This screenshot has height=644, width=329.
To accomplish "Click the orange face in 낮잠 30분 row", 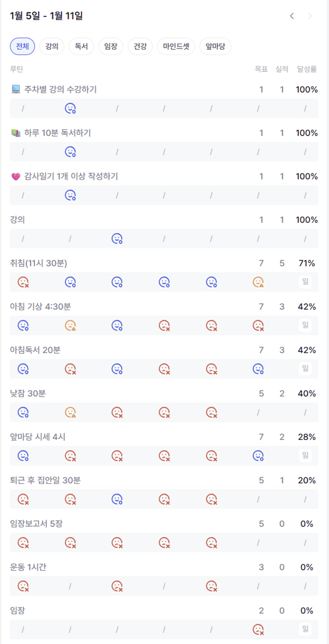I will pos(70,412).
